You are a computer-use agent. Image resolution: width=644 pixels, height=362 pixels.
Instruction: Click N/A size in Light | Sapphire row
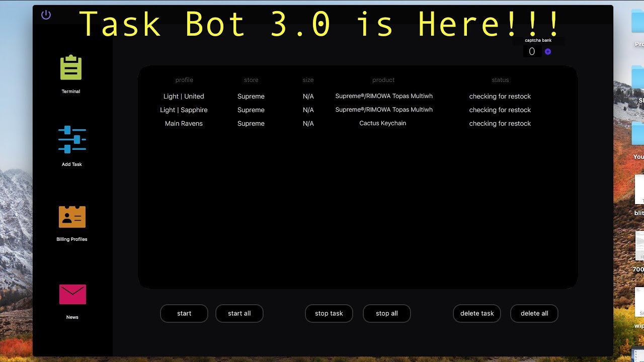(x=308, y=110)
